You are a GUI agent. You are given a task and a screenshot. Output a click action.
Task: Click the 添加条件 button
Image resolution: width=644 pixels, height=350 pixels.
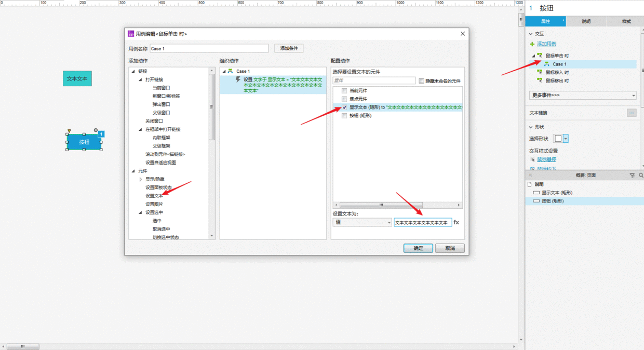[x=289, y=48]
